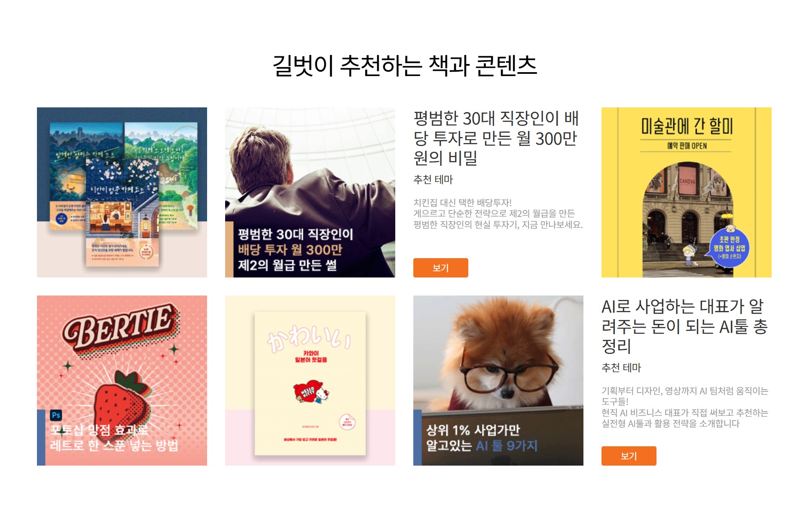
Task: Click the 평범한 30대 직장인이 배당 투자로 headline
Action: pos(497,138)
